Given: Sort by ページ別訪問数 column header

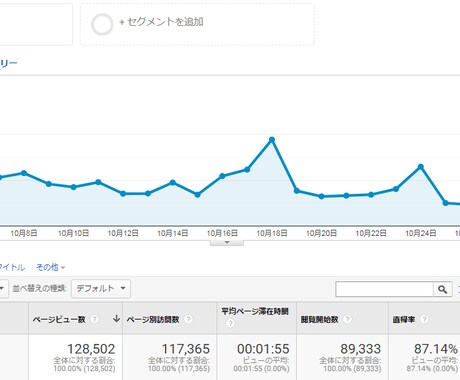Looking at the screenshot, I should pos(153,319).
